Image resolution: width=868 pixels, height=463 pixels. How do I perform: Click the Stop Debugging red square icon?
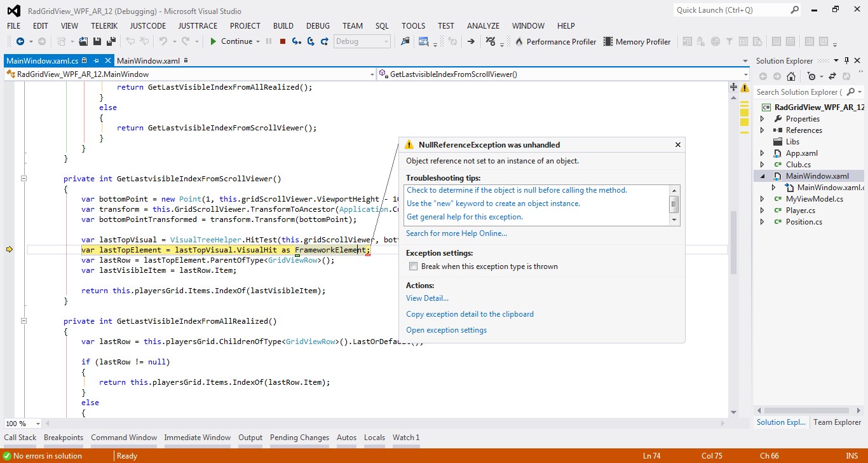coord(283,41)
